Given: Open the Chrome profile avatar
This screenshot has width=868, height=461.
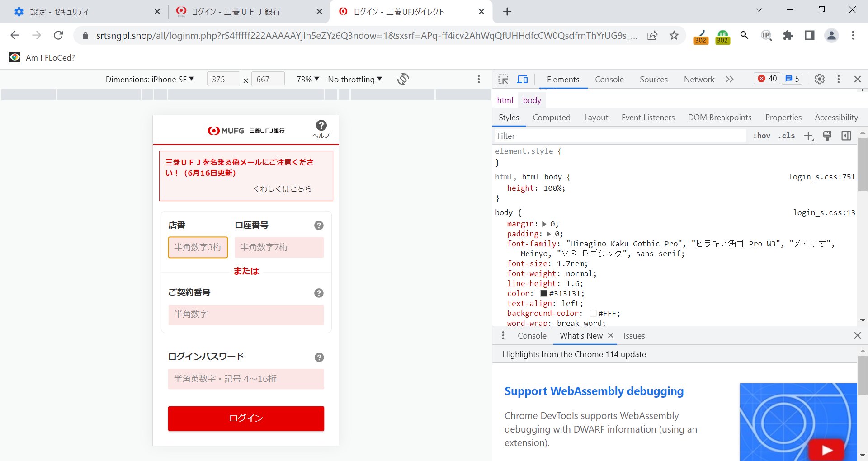Looking at the screenshot, I should 831,35.
